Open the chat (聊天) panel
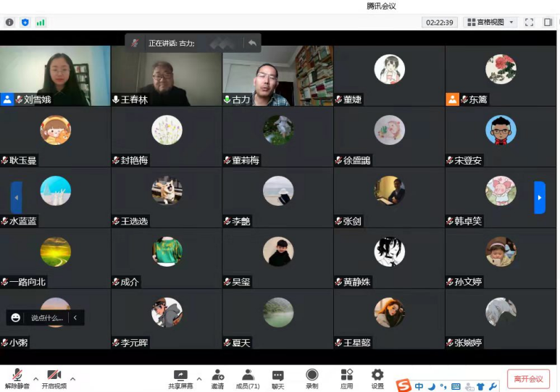Image resolution: width=560 pixels, height=392 pixels. [x=278, y=378]
